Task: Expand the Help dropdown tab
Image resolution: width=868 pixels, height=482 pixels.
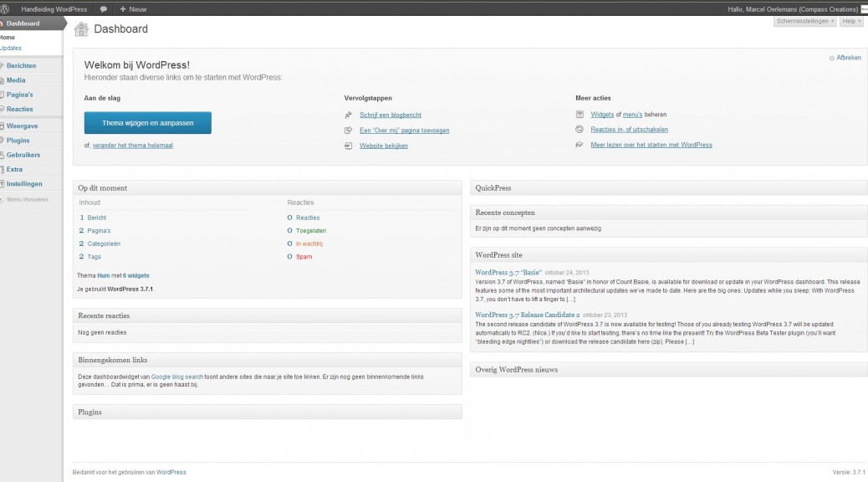Action: pyautogui.click(x=851, y=21)
